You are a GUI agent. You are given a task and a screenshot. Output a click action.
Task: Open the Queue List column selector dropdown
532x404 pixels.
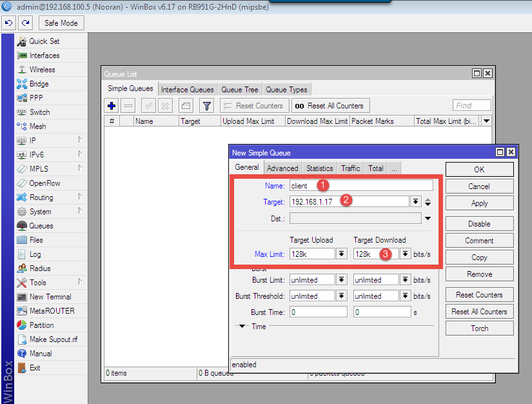486,121
